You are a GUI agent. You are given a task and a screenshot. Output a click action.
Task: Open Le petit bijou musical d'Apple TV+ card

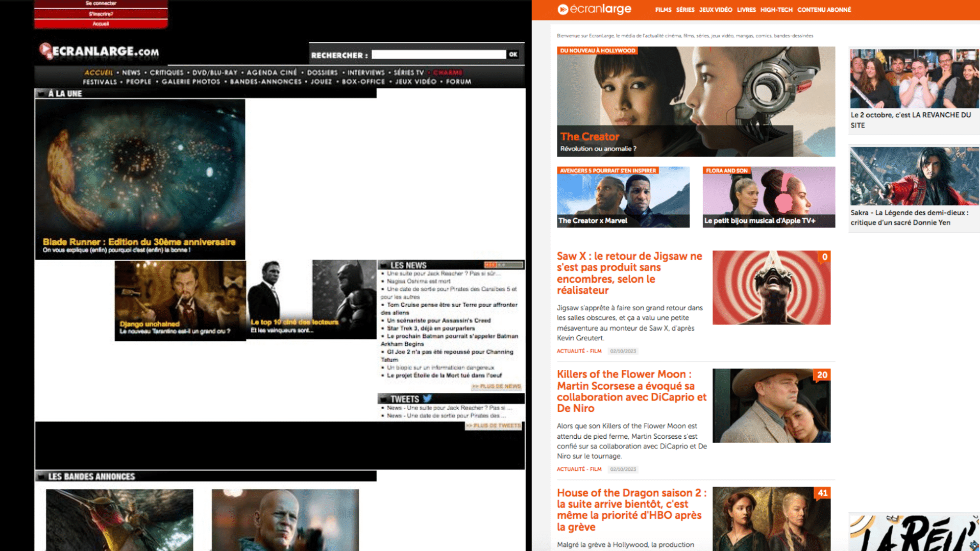(x=769, y=197)
